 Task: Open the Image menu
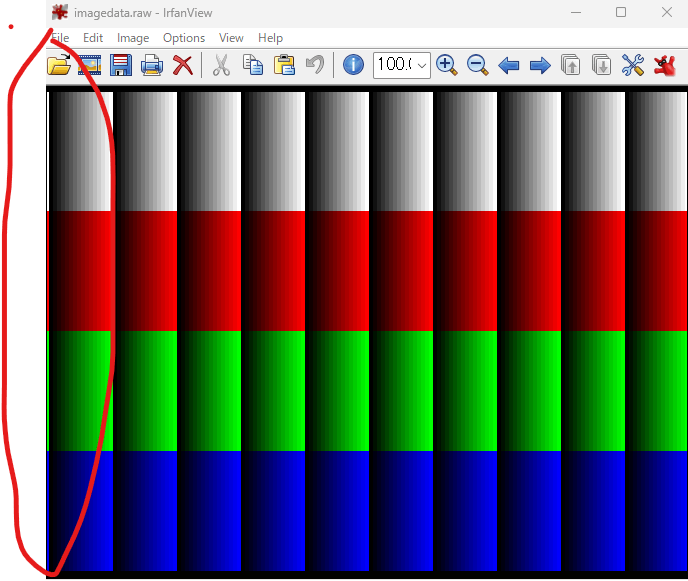tap(133, 39)
